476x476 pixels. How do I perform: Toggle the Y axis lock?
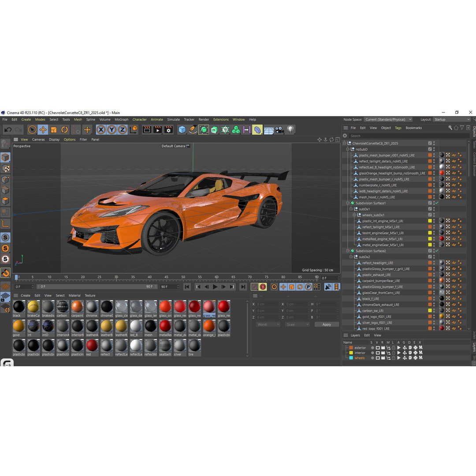tap(112, 130)
